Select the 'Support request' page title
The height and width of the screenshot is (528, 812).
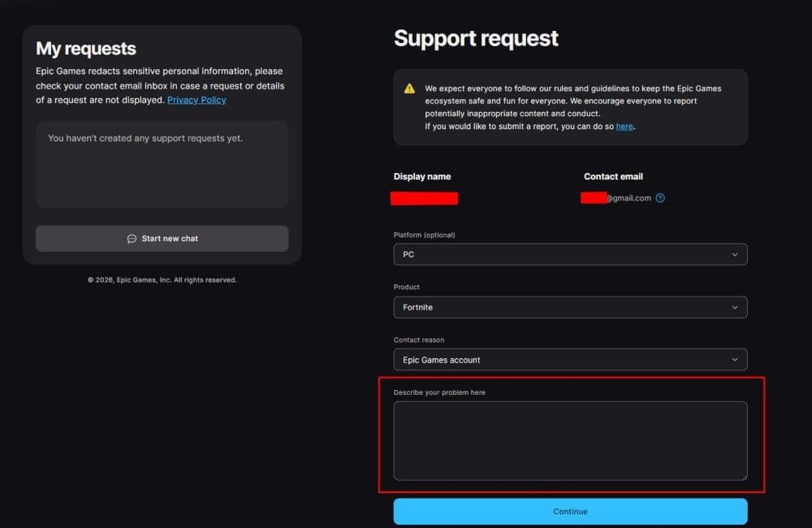pos(476,38)
